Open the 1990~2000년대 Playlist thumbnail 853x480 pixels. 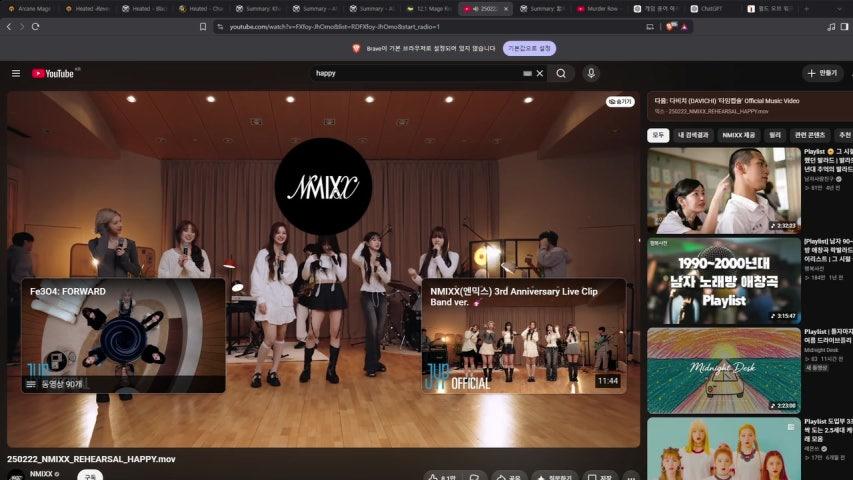(724, 281)
